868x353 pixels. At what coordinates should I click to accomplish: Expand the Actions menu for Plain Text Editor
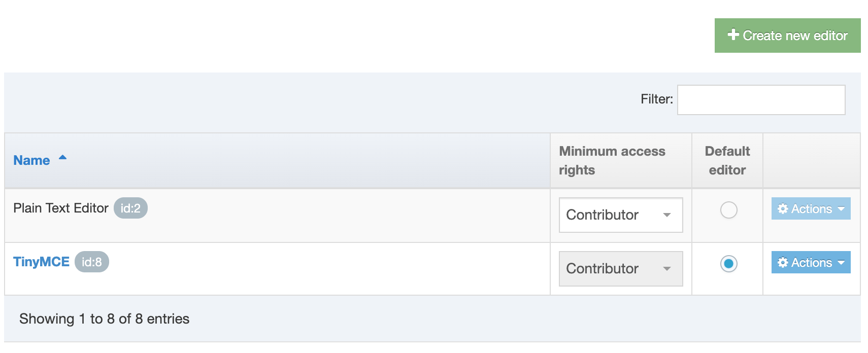point(810,208)
